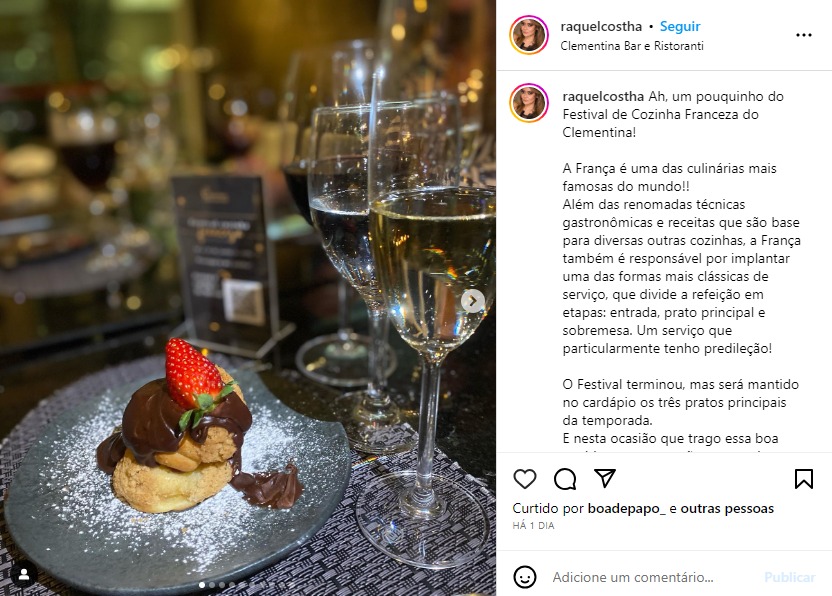Open the emoji picker smiley icon

525,577
